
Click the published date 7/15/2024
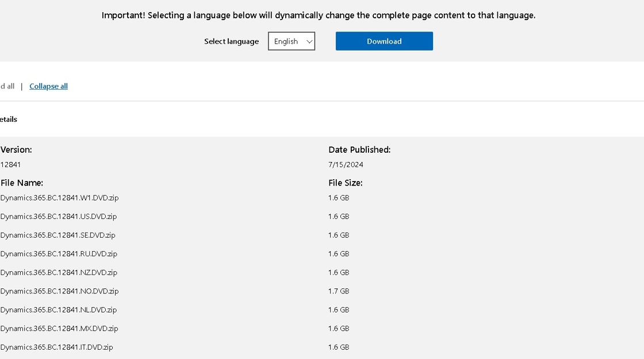(346, 164)
